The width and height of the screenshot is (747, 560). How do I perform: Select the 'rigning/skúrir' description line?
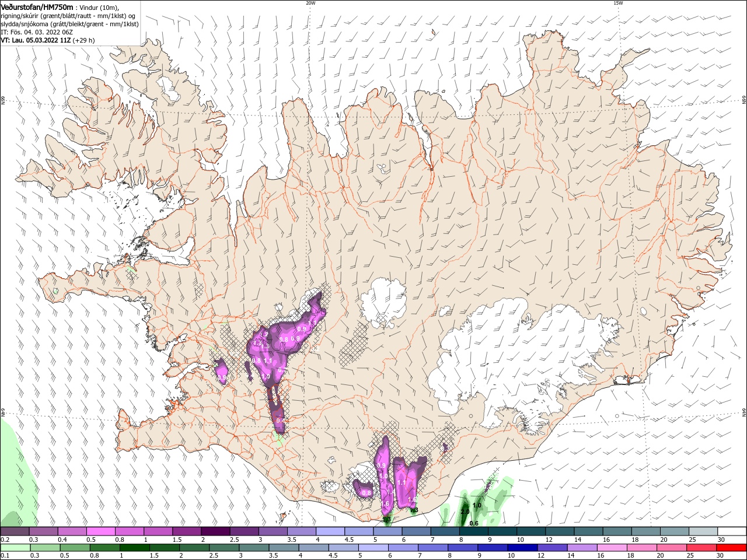68,15
